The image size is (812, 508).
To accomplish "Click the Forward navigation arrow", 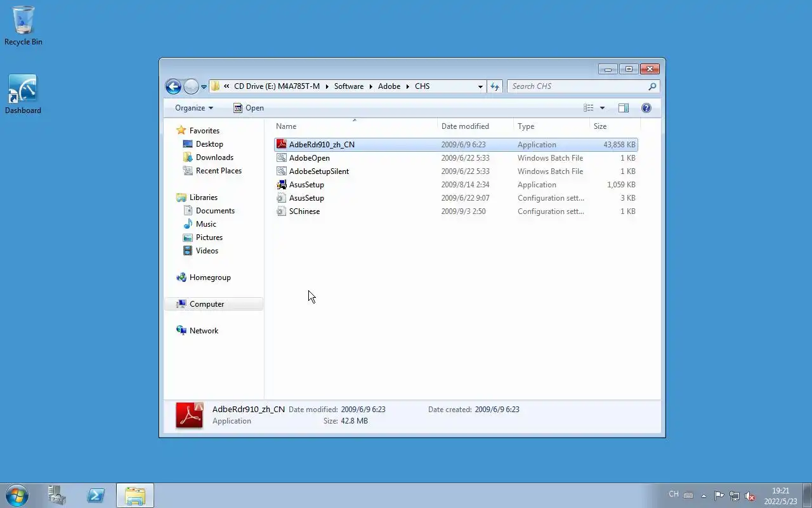I will (x=191, y=86).
